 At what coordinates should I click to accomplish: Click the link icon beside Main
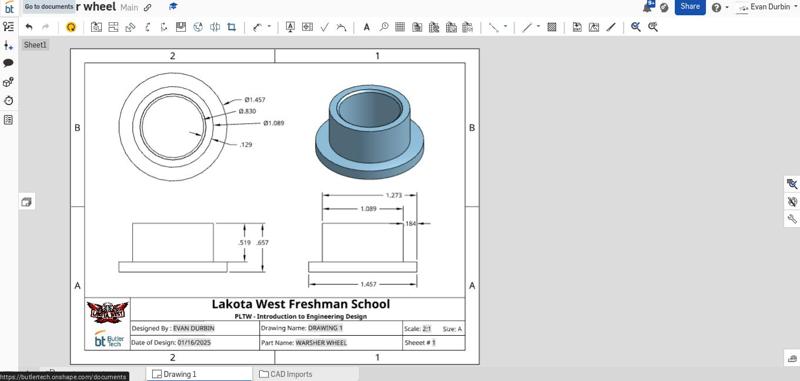pyautogui.click(x=147, y=8)
